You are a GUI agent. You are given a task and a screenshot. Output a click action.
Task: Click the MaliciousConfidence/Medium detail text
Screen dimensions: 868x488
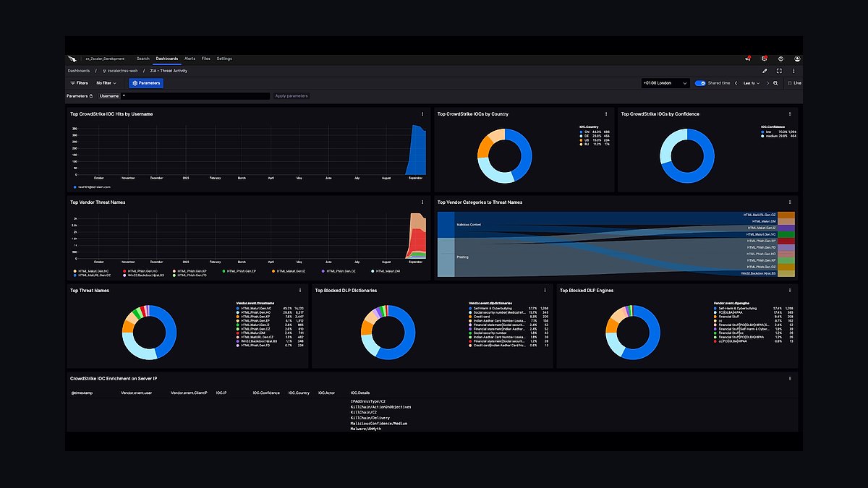379,424
